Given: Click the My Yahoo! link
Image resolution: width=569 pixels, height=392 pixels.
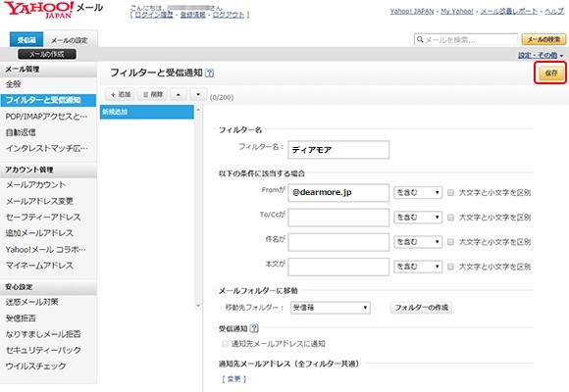Looking at the screenshot, I should tap(457, 11).
